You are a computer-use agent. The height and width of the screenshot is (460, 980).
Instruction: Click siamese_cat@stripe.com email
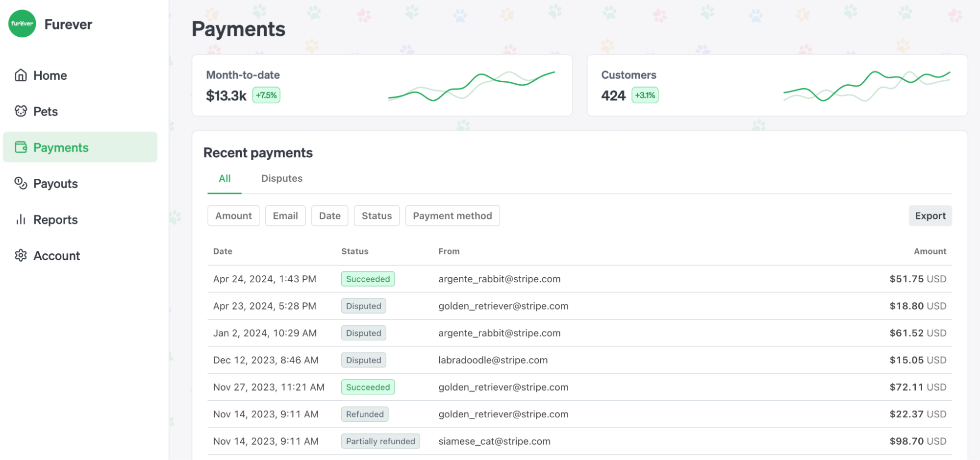pyautogui.click(x=494, y=441)
